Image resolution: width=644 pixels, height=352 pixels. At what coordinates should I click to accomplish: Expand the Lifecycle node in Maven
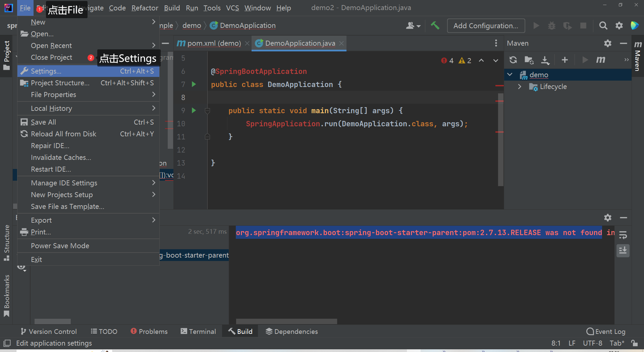click(520, 87)
